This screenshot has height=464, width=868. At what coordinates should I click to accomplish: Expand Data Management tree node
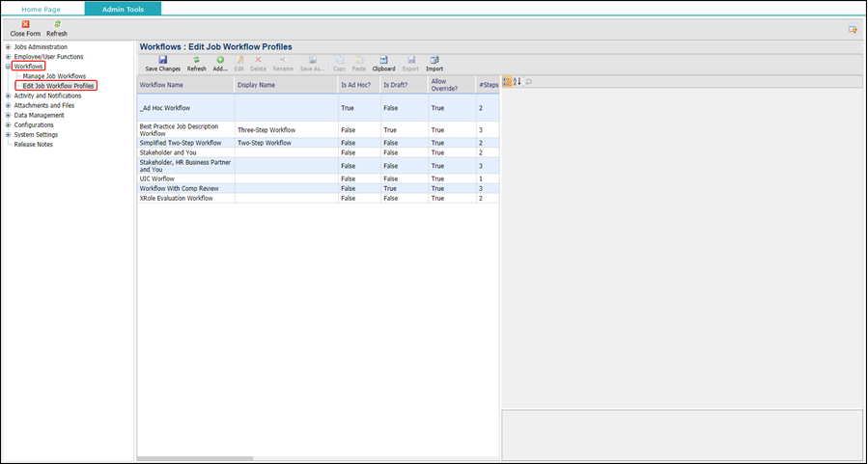[x=9, y=115]
